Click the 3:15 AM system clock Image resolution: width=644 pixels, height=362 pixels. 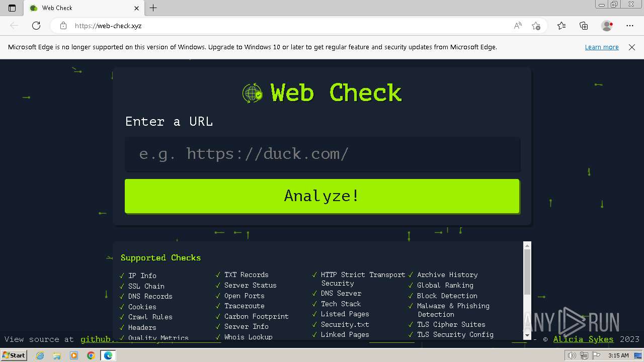[x=618, y=355]
